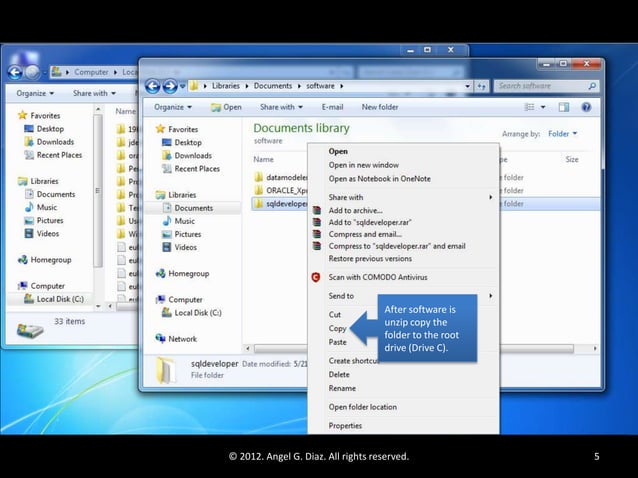Open Downloads in the software window sidebar
This screenshot has height=478, width=638.
pos(187,156)
